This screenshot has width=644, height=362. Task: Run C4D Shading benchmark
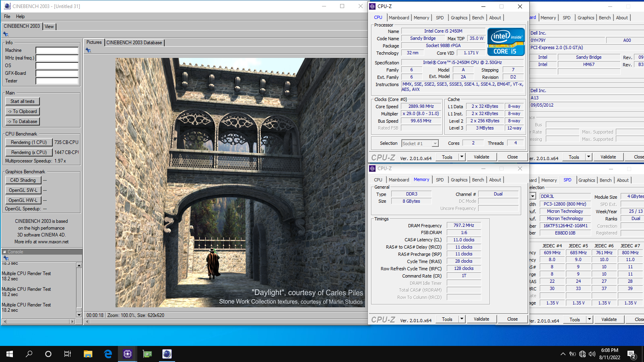point(23,180)
